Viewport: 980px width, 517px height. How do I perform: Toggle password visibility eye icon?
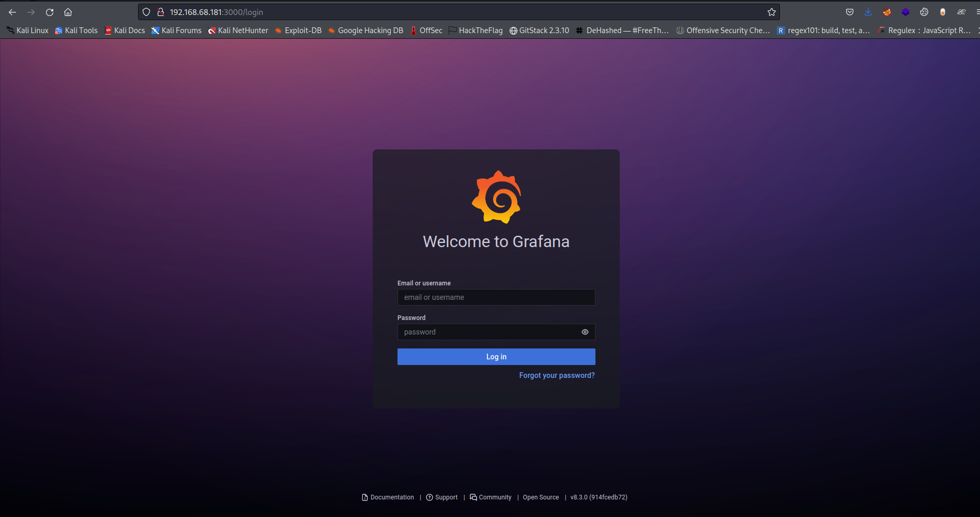click(585, 332)
